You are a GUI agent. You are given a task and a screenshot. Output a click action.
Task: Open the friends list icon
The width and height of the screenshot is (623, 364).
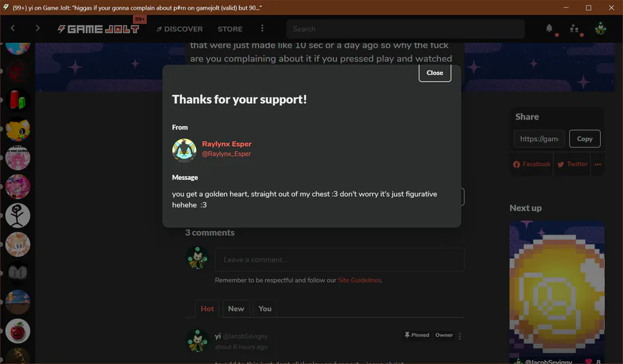point(574,28)
